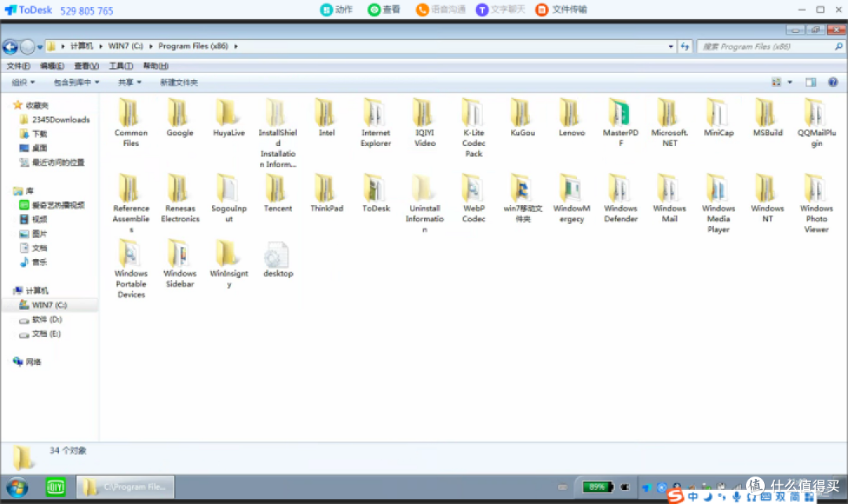Open the InstallShield Installation Information folder
Screen dimensions: 848x504
point(277,133)
